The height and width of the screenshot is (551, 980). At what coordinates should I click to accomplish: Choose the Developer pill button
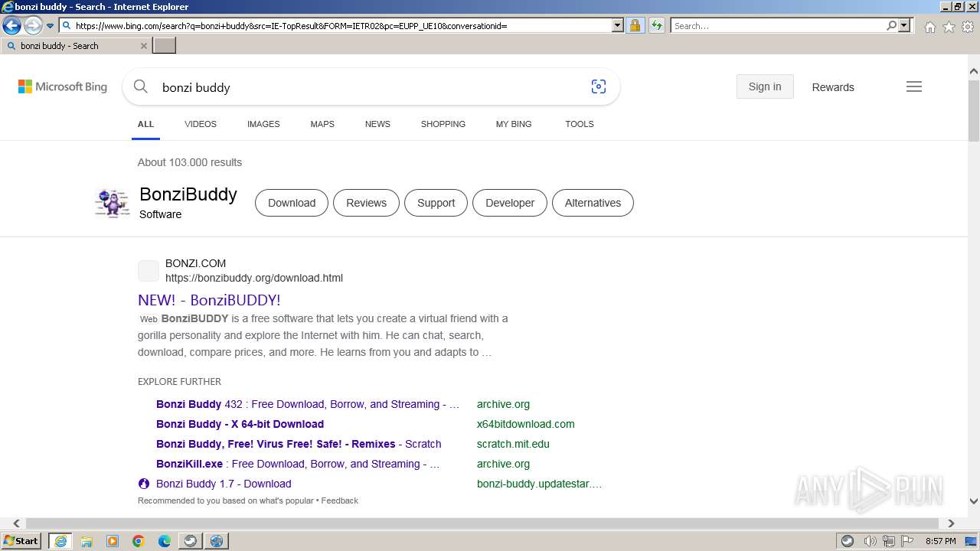click(510, 203)
